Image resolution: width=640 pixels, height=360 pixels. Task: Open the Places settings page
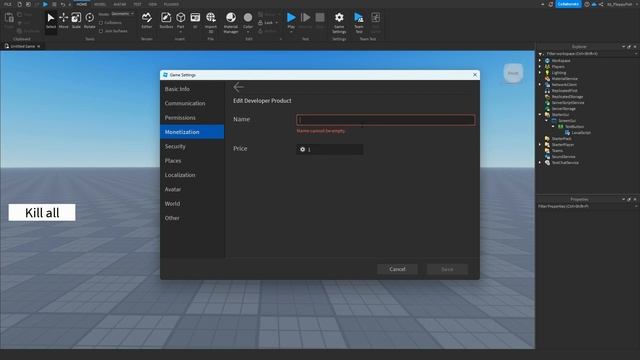tap(192, 160)
